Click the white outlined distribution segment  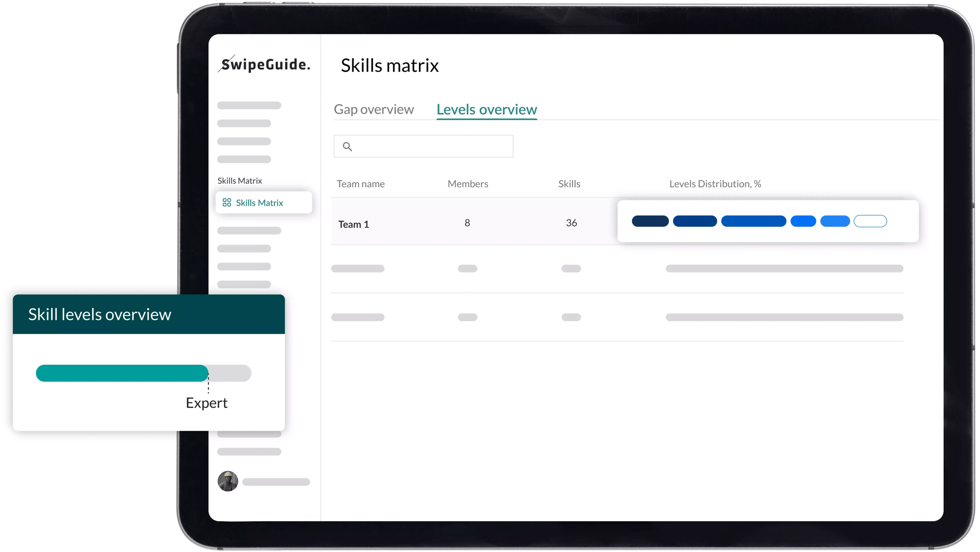coord(870,221)
